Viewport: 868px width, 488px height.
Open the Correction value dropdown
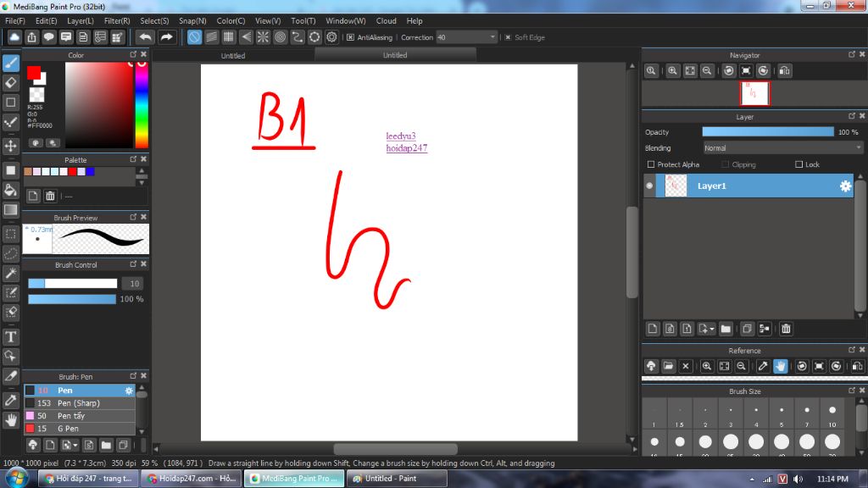pos(492,37)
